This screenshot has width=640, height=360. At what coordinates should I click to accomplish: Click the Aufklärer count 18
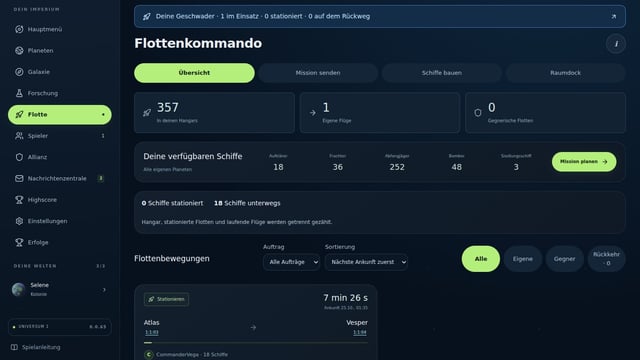pos(278,167)
